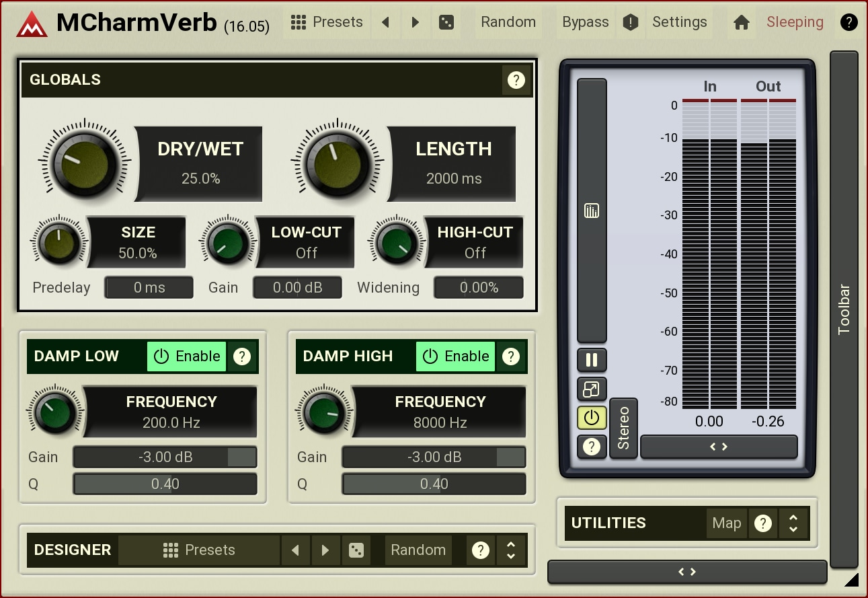Adjust the Size knob
Viewport: 868px width, 598px height.
point(58,242)
